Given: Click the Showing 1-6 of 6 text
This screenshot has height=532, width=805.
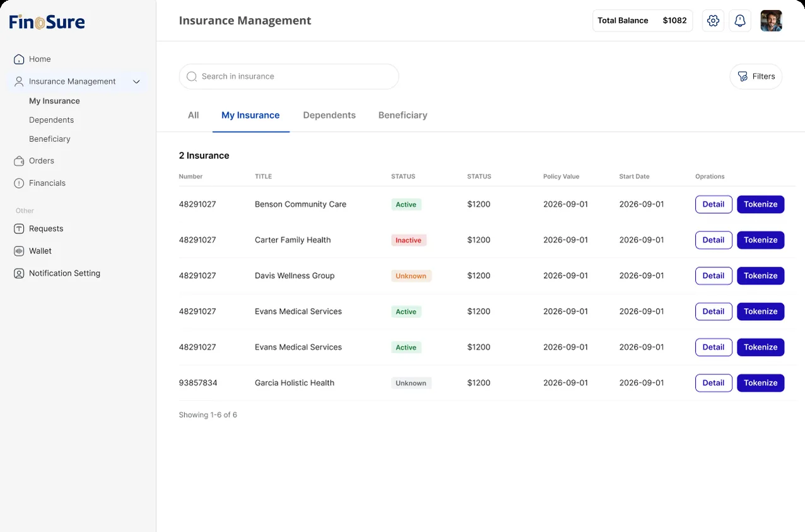Looking at the screenshot, I should pos(208,415).
